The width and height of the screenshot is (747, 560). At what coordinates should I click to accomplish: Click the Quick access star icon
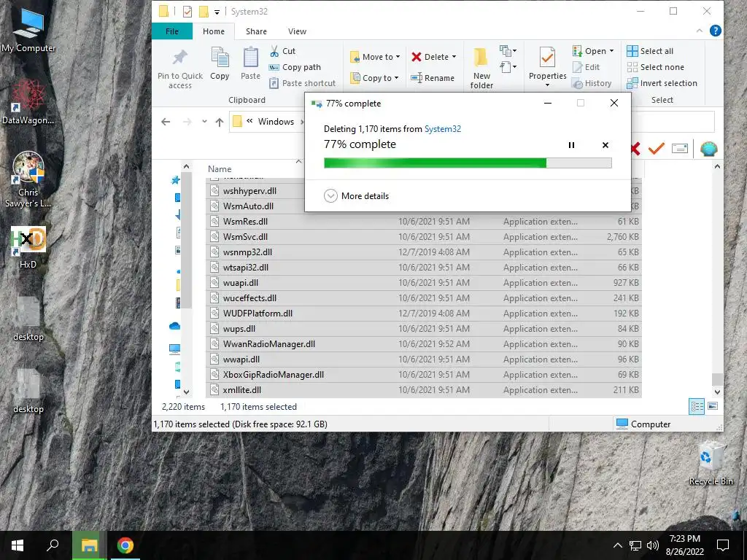coord(175,180)
